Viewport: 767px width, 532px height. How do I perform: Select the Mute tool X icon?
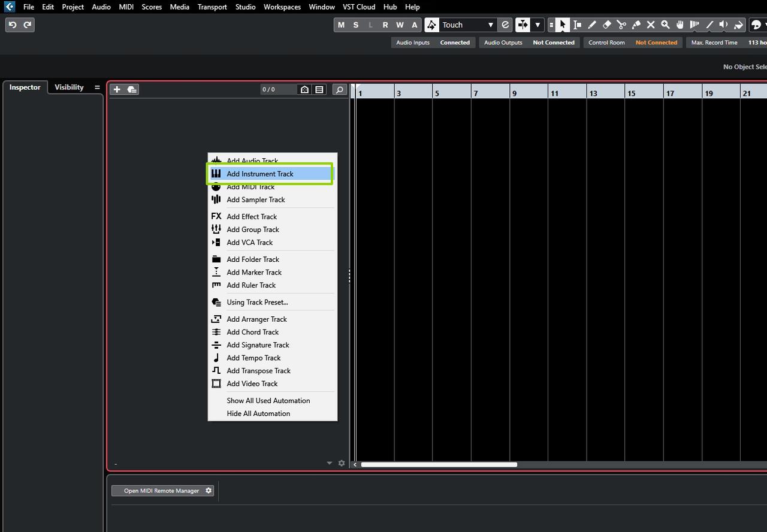tap(651, 25)
